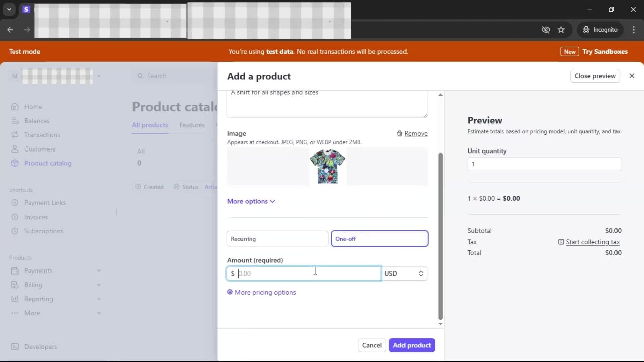Bookmark this page with the star icon

[x=561, y=30]
